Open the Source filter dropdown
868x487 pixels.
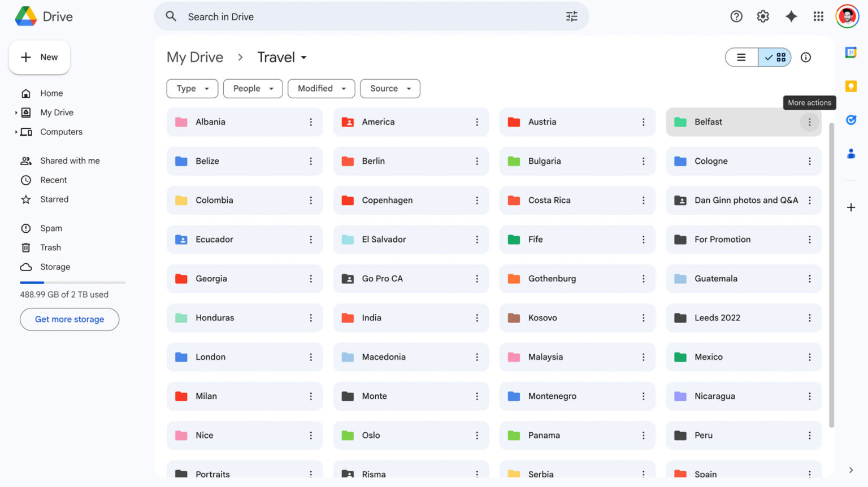pyautogui.click(x=390, y=89)
